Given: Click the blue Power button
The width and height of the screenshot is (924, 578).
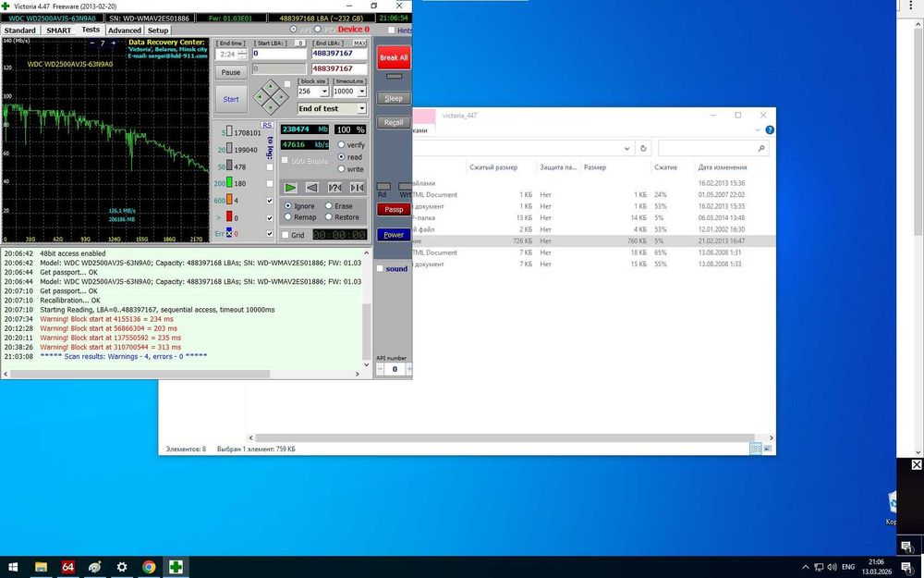Looking at the screenshot, I should click(394, 235).
